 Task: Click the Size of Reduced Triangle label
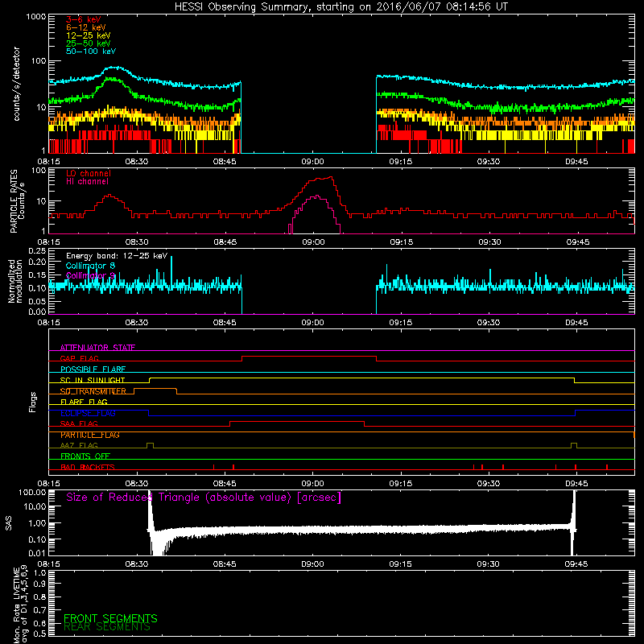click(x=204, y=497)
